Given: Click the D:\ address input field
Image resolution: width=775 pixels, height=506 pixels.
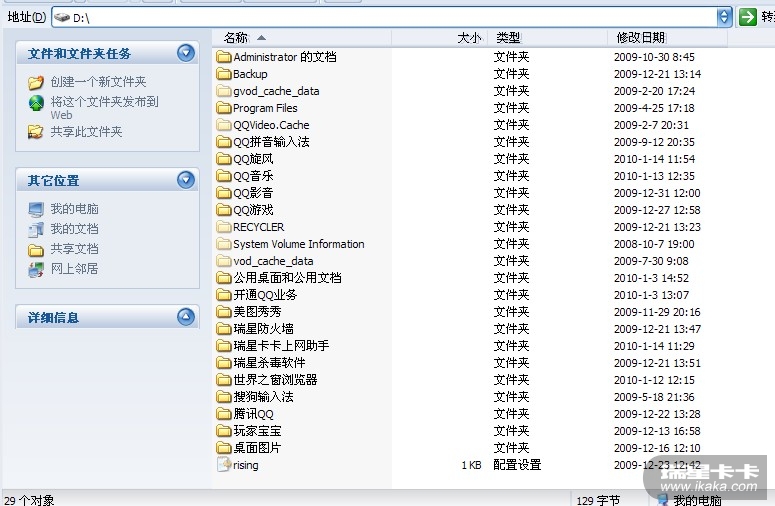Looking at the screenshot, I should pos(386,17).
